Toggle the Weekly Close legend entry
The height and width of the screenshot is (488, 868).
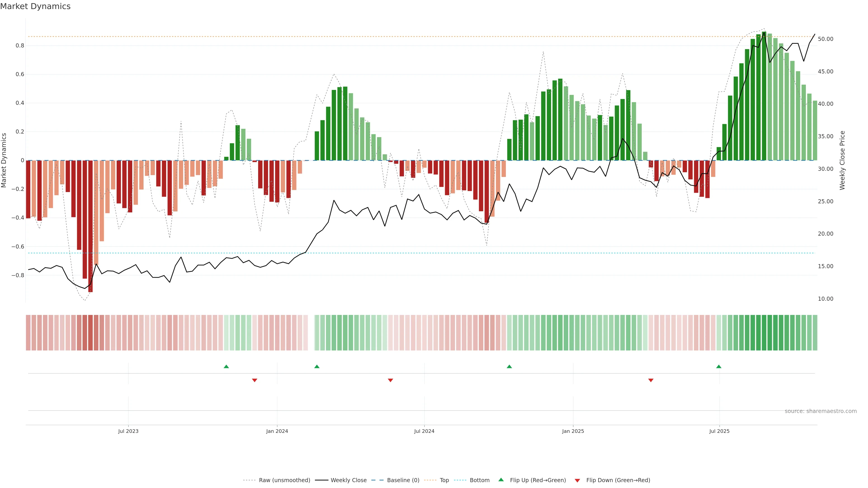[x=348, y=480]
